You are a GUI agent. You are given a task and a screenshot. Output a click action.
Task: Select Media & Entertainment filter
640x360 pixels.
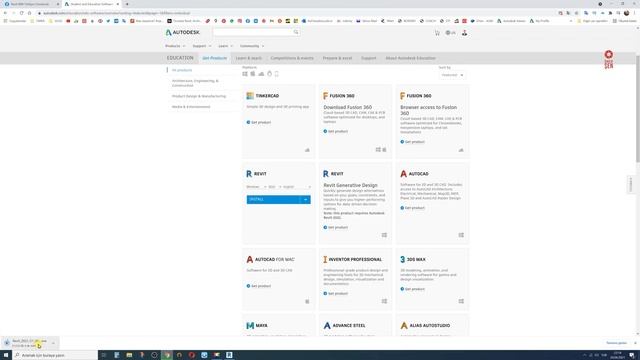[191, 107]
